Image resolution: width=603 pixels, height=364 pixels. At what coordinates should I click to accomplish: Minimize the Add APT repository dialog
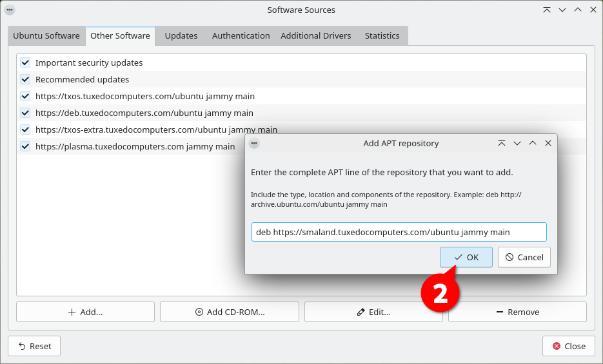pos(517,143)
